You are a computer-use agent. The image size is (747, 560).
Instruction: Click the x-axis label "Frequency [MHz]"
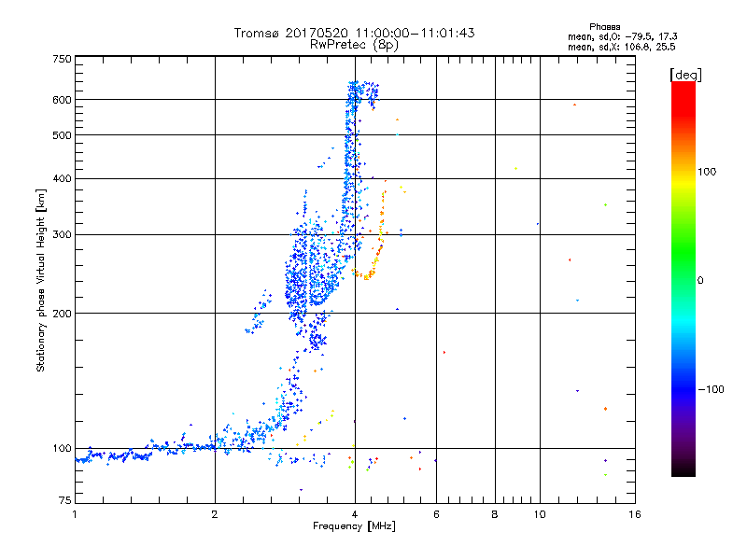[354, 526]
